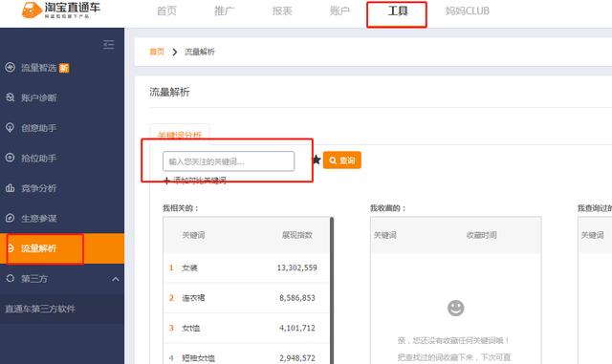Click the smiley face empty-state icon
The image size is (612, 364).
point(455,309)
